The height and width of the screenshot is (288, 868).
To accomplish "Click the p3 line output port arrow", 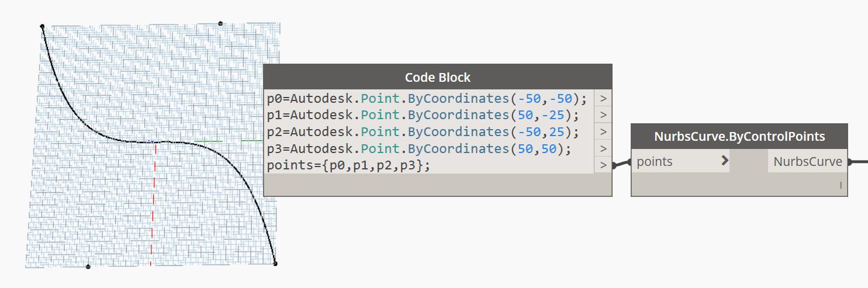I will tap(603, 149).
